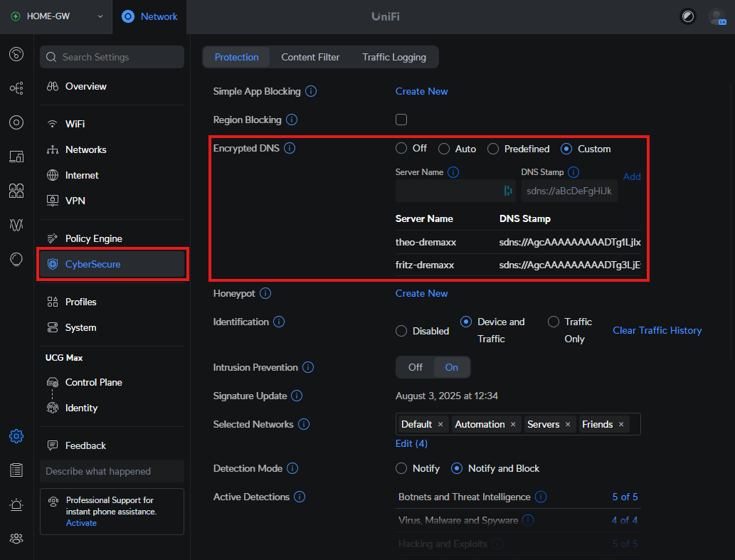This screenshot has width=735, height=560.
Task: Set Identification to Disabled
Action: click(401, 331)
